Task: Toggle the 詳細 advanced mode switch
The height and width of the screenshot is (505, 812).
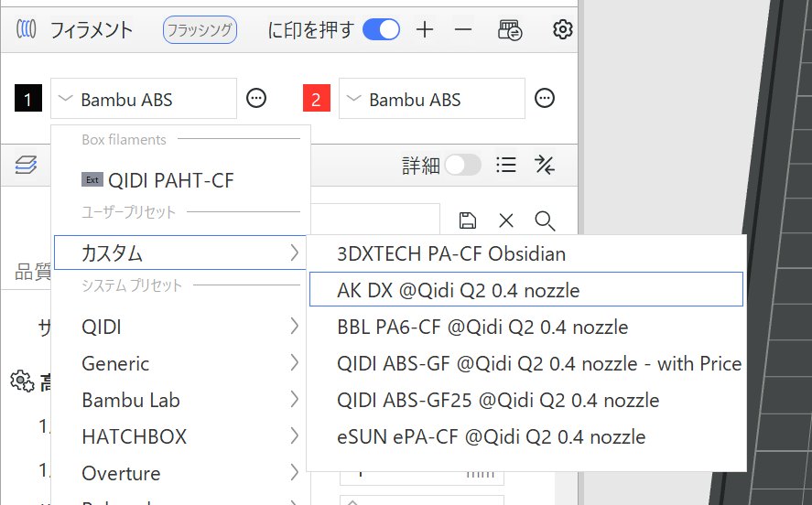Action: (462, 165)
